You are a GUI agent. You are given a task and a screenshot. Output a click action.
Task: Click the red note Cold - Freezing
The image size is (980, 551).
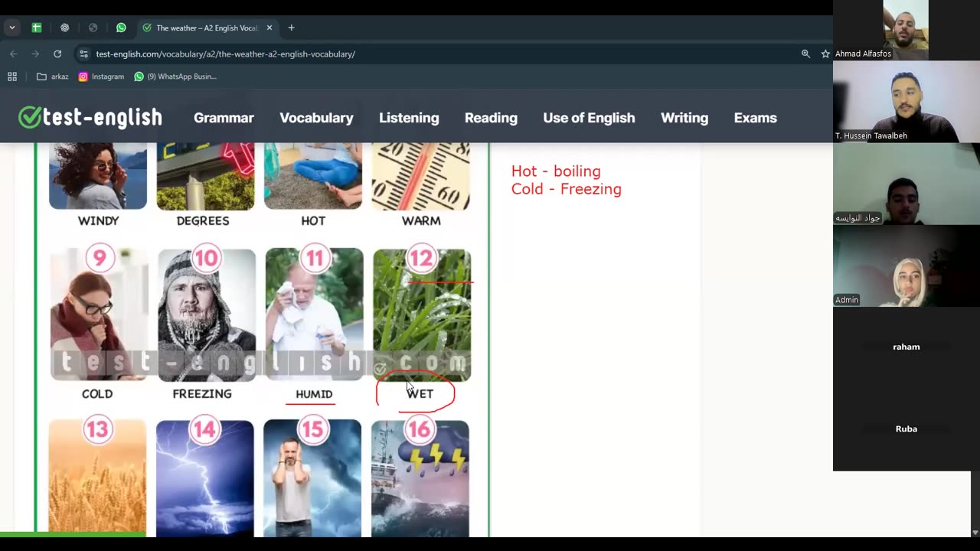click(567, 189)
